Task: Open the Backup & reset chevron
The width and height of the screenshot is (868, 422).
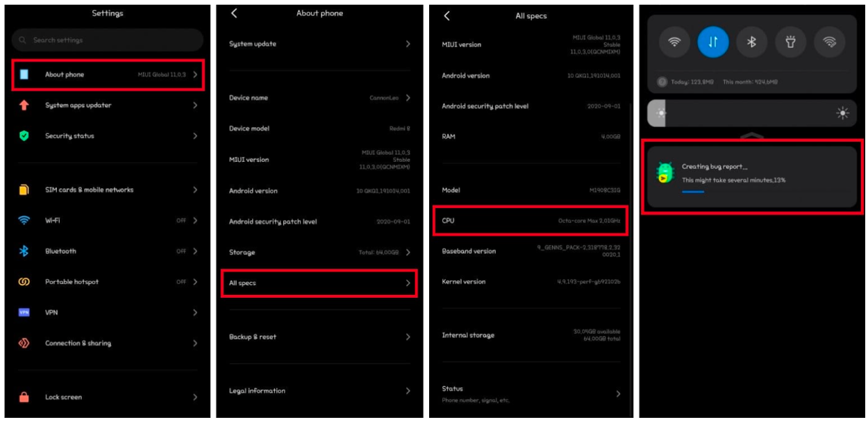Action: [408, 337]
